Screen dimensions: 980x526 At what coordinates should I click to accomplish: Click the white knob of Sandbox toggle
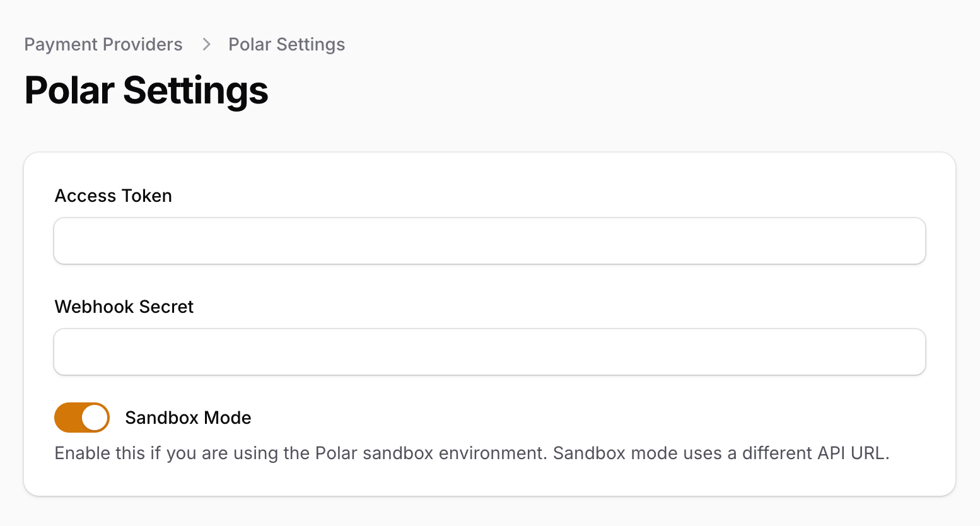pyautogui.click(x=95, y=418)
